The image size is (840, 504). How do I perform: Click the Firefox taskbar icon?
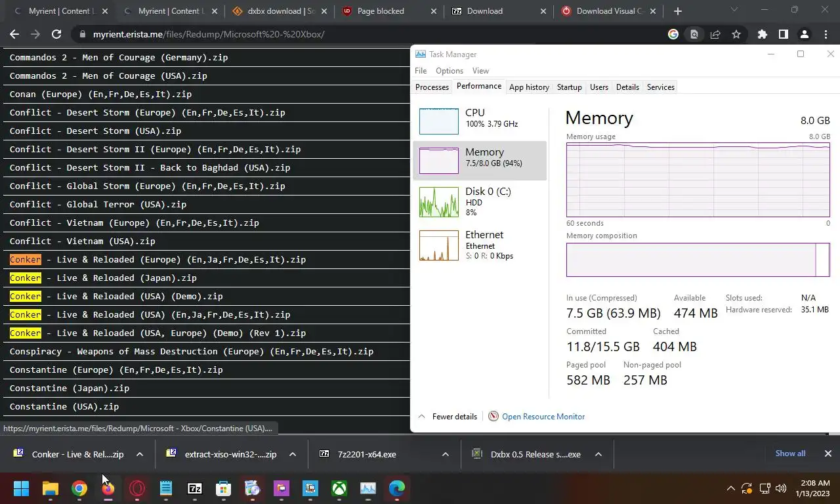click(108, 488)
